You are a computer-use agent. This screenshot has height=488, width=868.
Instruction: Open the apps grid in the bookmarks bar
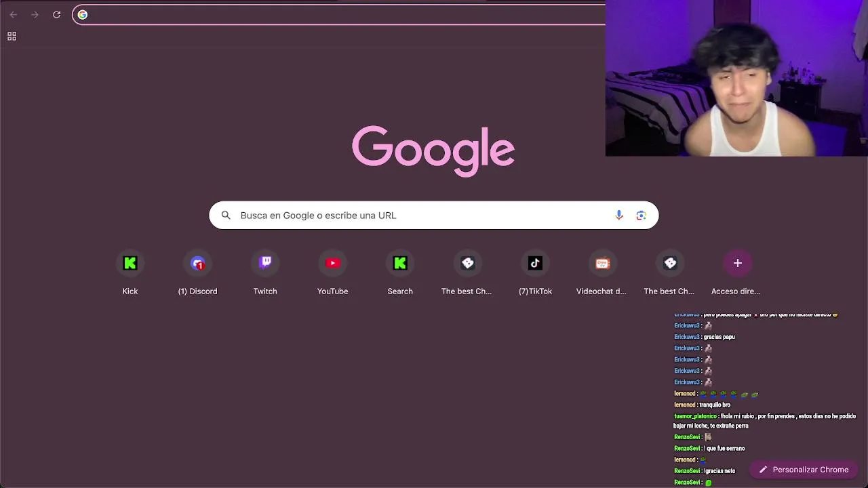[x=12, y=37]
